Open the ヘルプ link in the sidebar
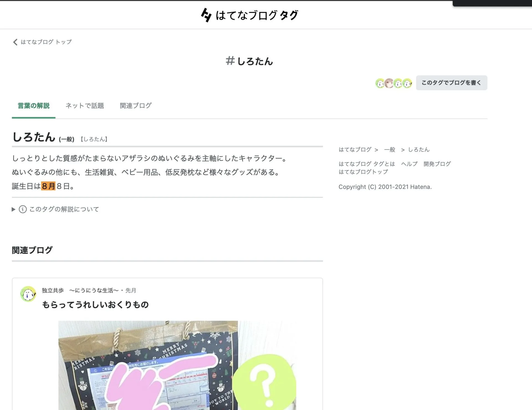The height and width of the screenshot is (410, 532). [409, 164]
